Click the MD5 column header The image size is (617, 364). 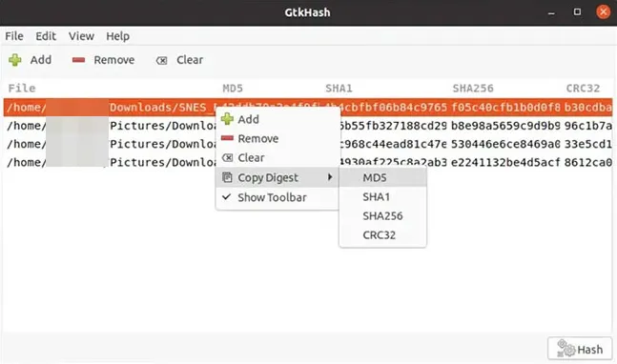pos(233,88)
